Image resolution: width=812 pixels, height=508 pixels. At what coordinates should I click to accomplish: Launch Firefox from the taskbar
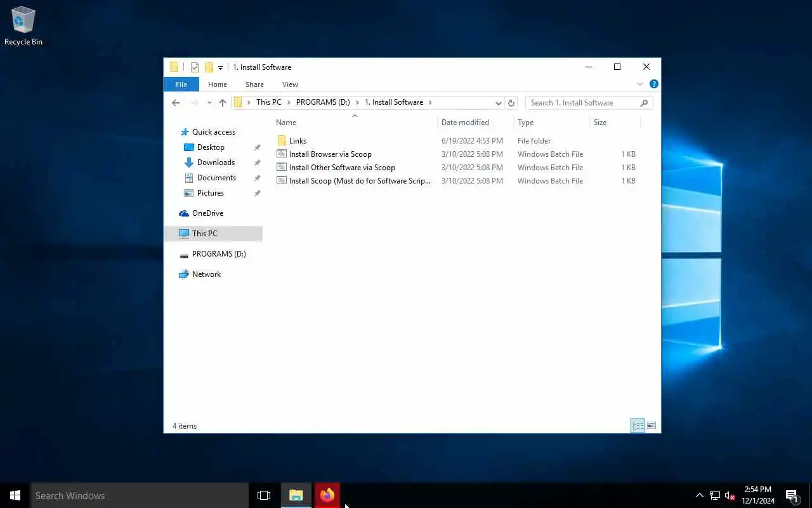coord(327,495)
